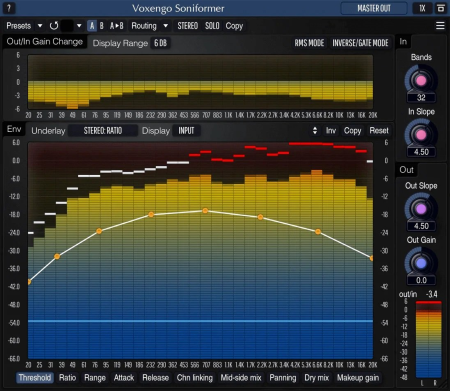Open the Presets dropdown arrow

tap(40, 26)
